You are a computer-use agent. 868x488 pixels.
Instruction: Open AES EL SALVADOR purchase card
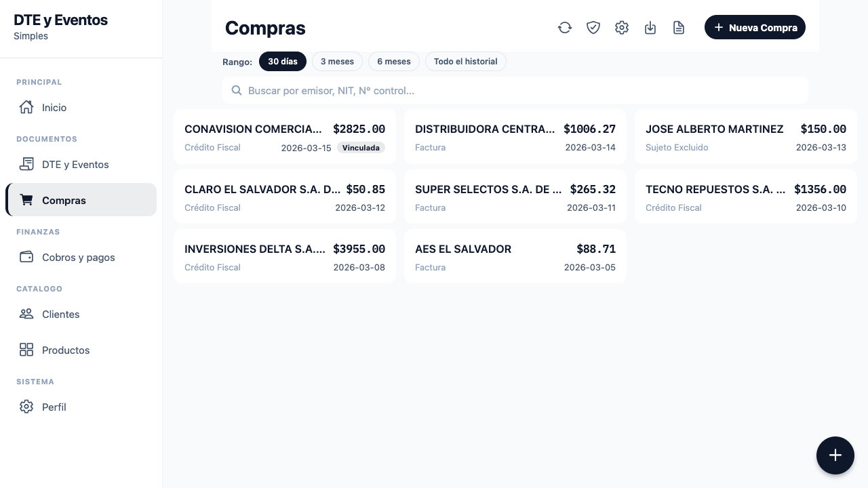(x=515, y=256)
